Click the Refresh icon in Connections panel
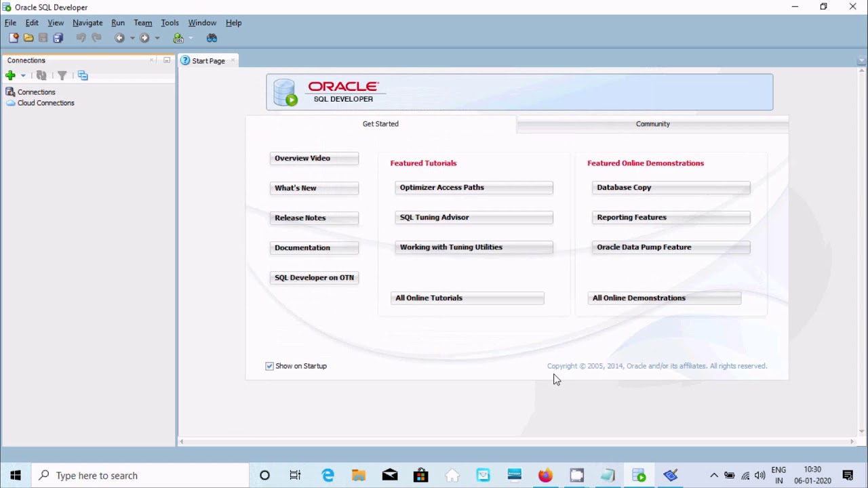868x488 pixels. 41,75
